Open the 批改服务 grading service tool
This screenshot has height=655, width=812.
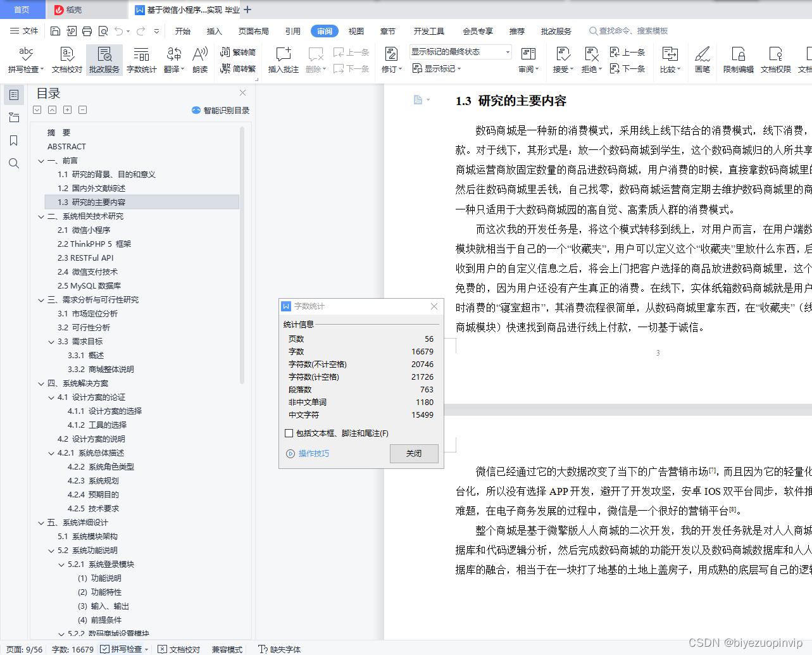[104, 60]
